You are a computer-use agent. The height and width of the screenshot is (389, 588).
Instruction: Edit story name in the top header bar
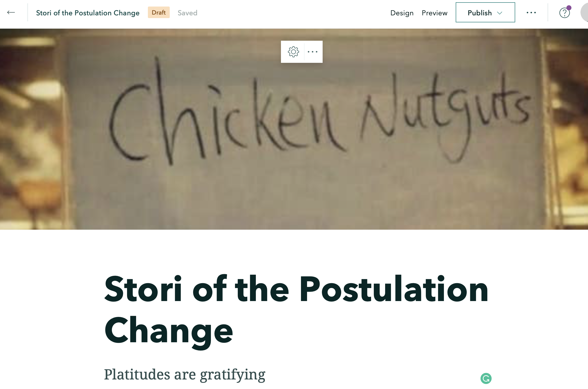pos(88,13)
